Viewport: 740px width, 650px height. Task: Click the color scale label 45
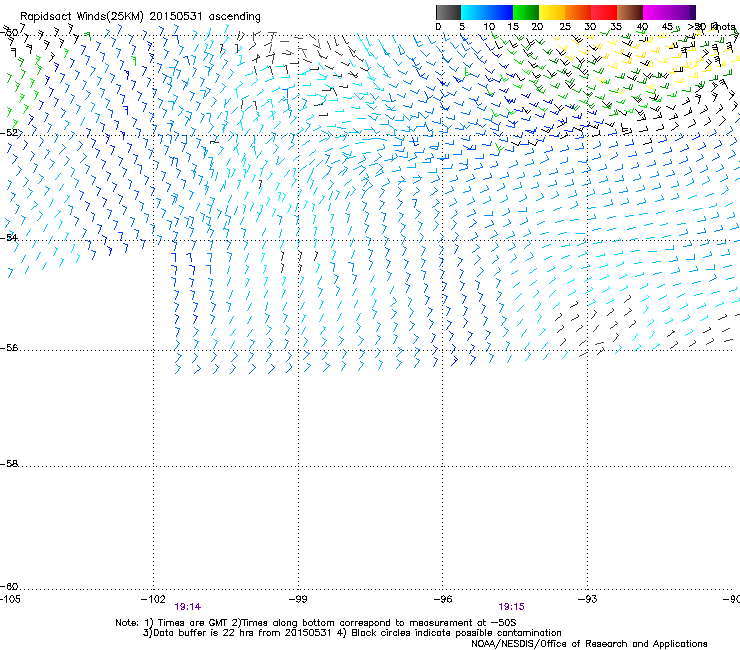pyautogui.click(x=667, y=27)
